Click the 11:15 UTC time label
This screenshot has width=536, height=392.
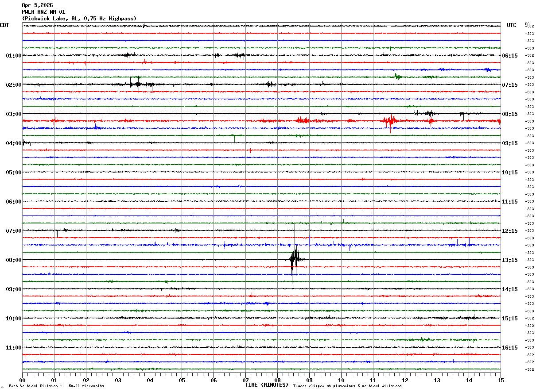510,202
